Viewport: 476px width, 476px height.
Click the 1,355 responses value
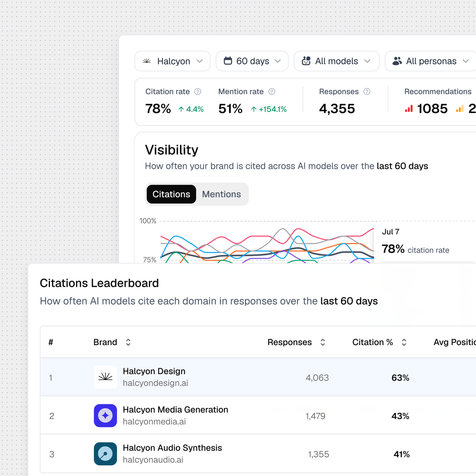click(x=319, y=454)
